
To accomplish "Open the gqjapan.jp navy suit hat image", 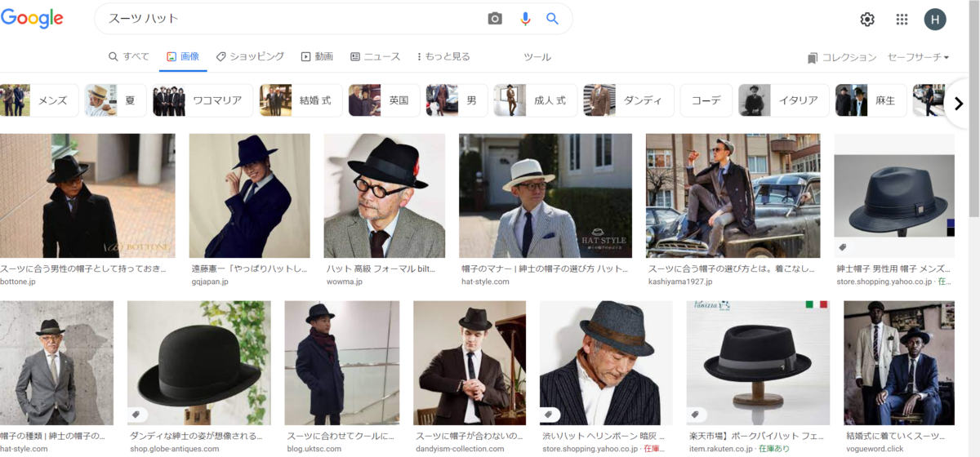I will point(250,196).
